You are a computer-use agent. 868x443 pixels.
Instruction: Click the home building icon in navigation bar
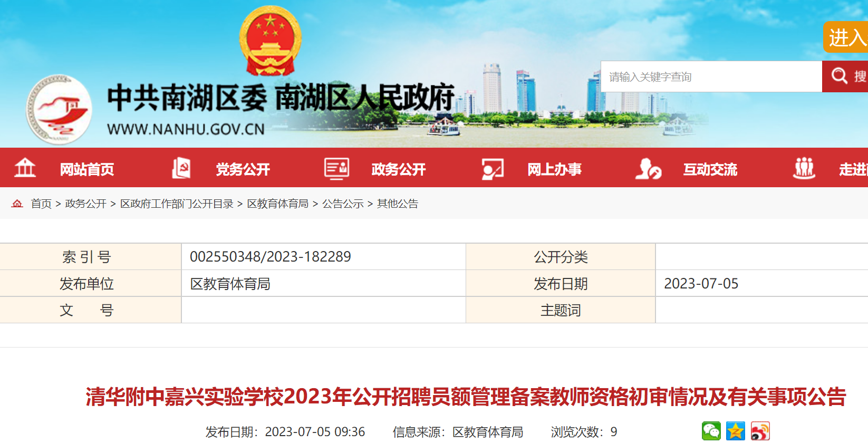(x=25, y=168)
